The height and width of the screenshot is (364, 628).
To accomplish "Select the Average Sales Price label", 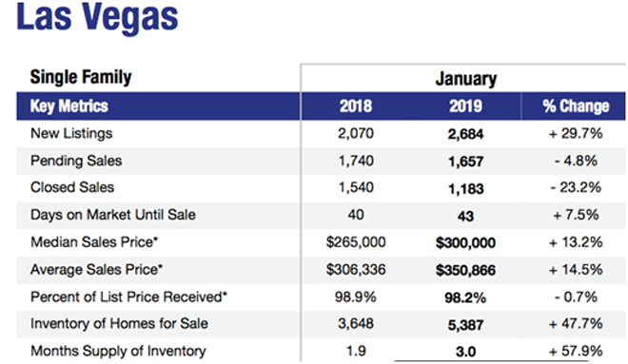I will (x=96, y=270).
